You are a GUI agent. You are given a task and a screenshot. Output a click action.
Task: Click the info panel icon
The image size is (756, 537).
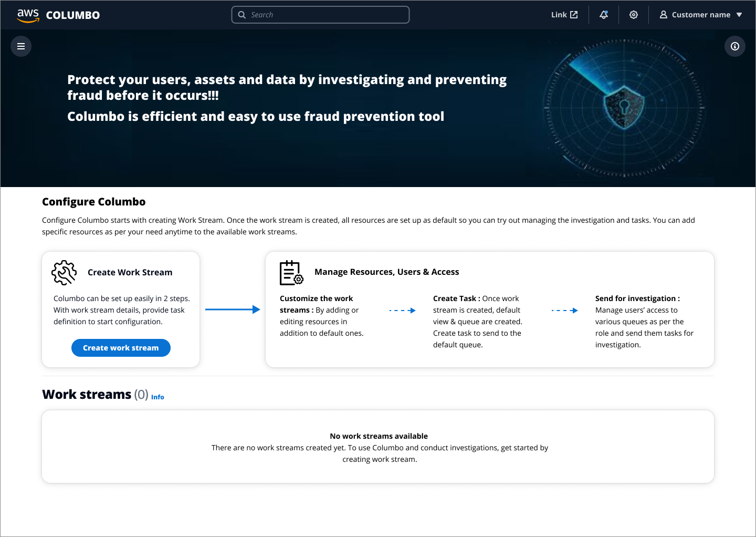tap(735, 46)
